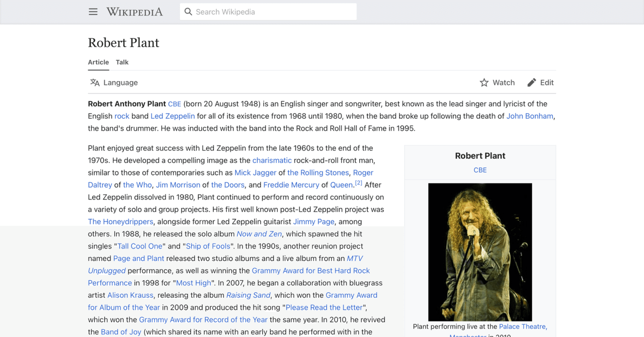
Task: Follow the Palace Theatre link in the caption
Action: click(x=522, y=326)
